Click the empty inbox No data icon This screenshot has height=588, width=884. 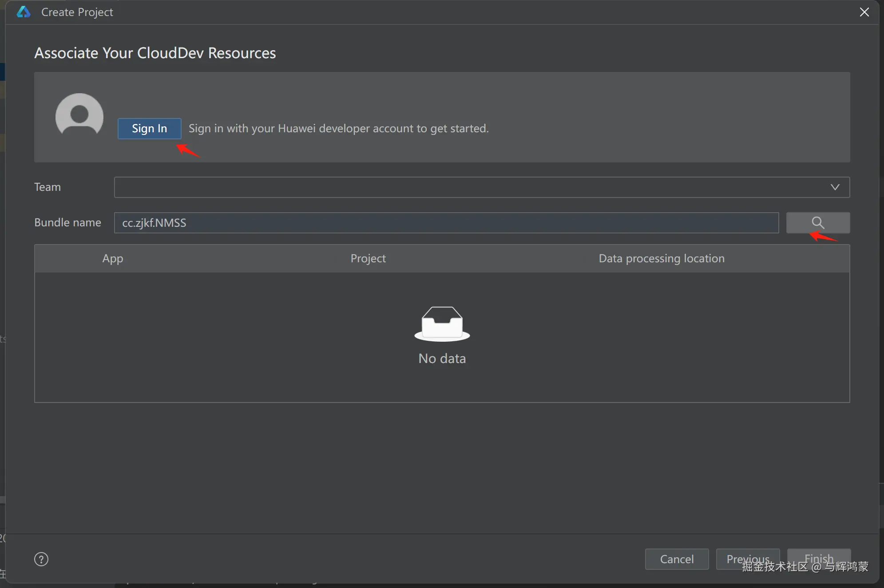coord(442,324)
